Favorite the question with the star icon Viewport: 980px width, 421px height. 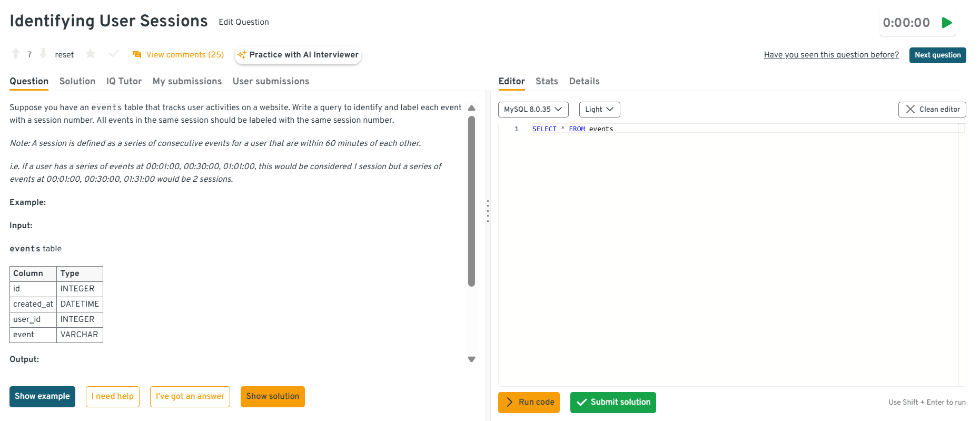pyautogui.click(x=91, y=54)
